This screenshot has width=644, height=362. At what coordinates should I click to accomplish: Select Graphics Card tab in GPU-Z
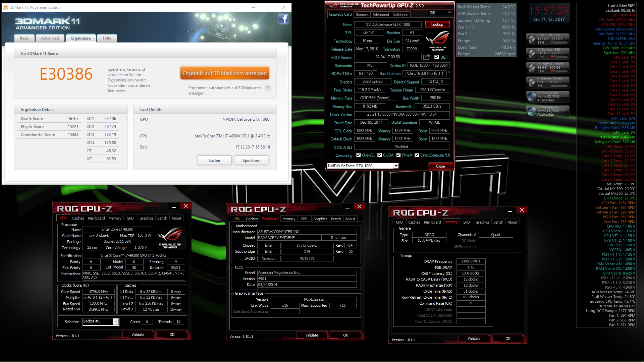(x=340, y=14)
